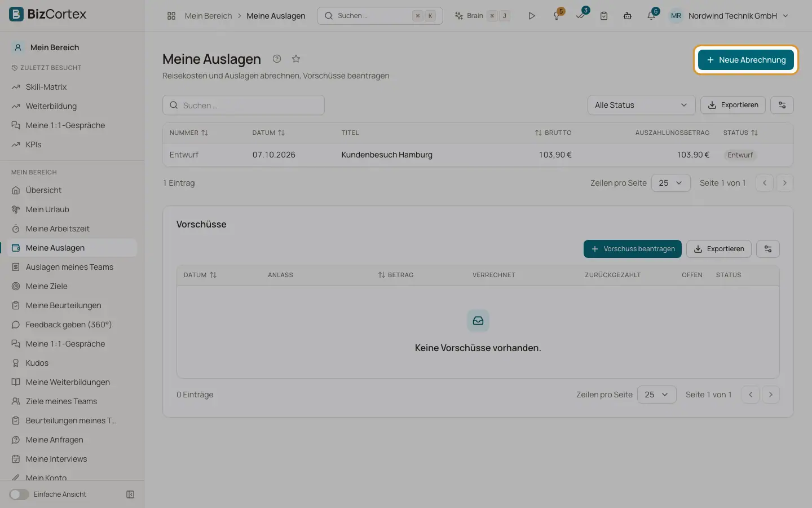Click the favorite star next to Meine Auslagen
The height and width of the screenshot is (508, 812).
[296, 59]
